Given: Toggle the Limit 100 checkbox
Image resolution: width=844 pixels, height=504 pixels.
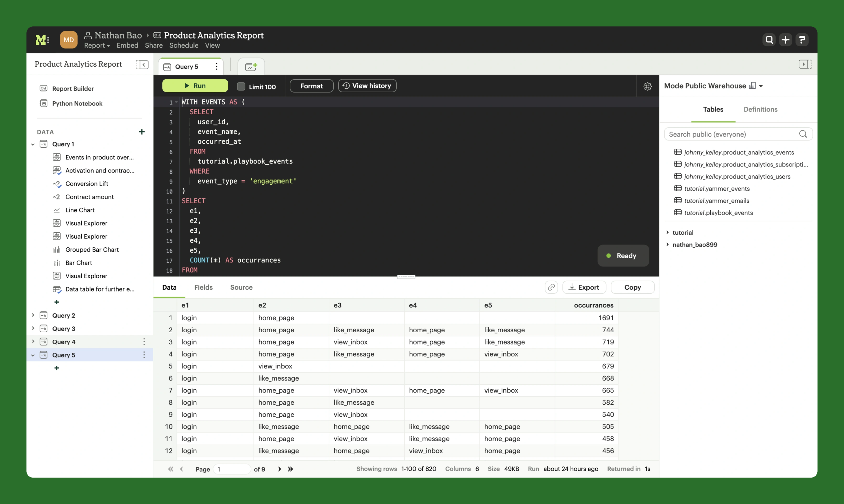Looking at the screenshot, I should [241, 87].
